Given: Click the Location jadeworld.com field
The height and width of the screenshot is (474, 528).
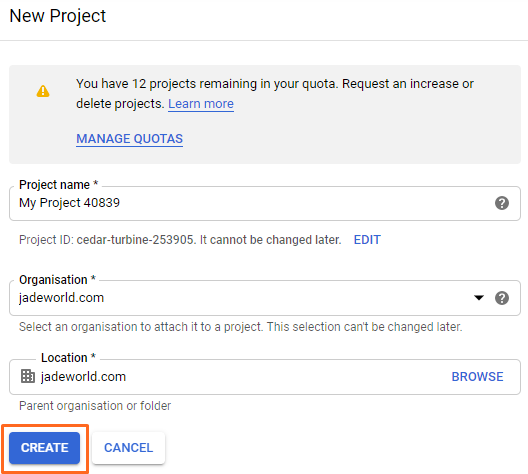Looking at the screenshot, I should coord(265,377).
